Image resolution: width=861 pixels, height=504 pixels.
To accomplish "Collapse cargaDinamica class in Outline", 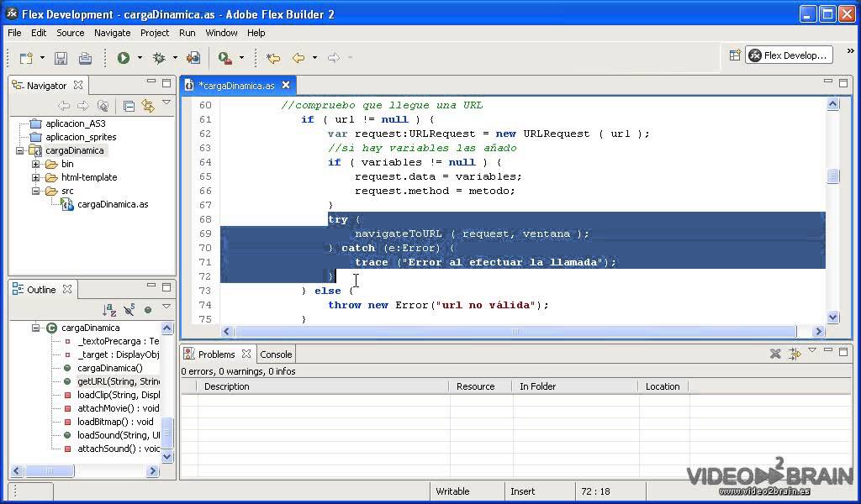I will [x=35, y=328].
